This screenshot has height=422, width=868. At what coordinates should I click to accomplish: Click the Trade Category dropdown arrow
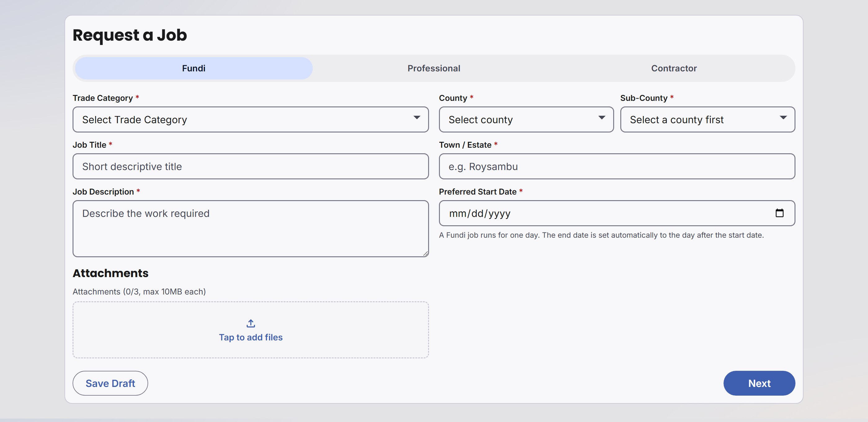click(x=417, y=118)
